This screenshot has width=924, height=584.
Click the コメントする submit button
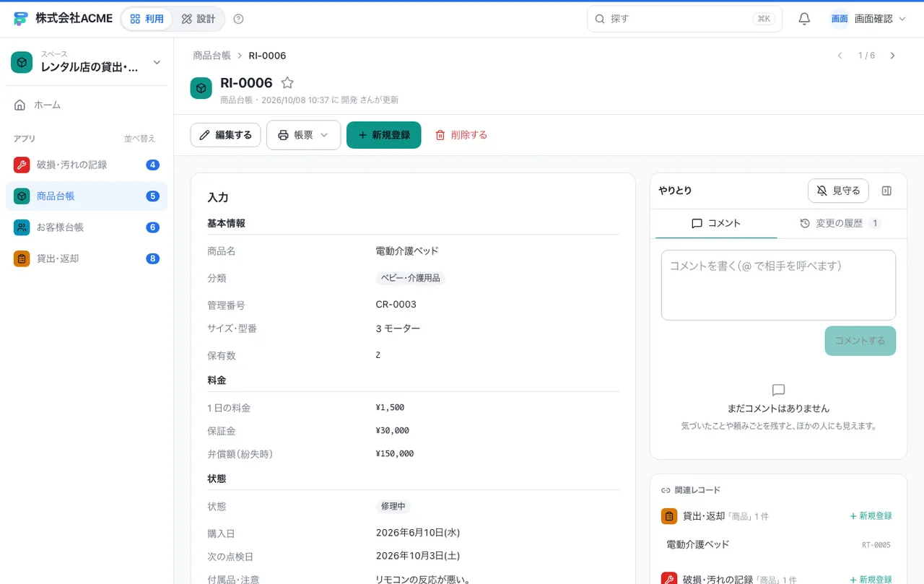[860, 341]
